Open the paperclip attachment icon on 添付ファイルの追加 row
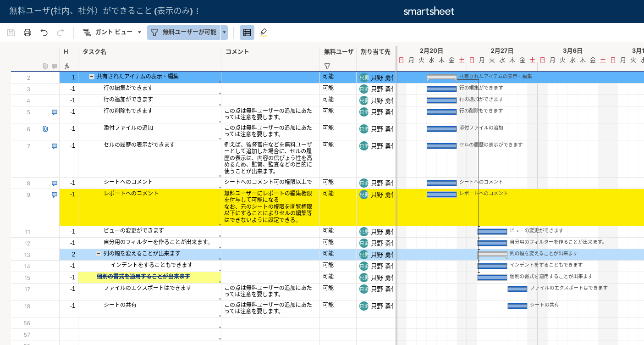Screen dimensions: 644x345 45,129
